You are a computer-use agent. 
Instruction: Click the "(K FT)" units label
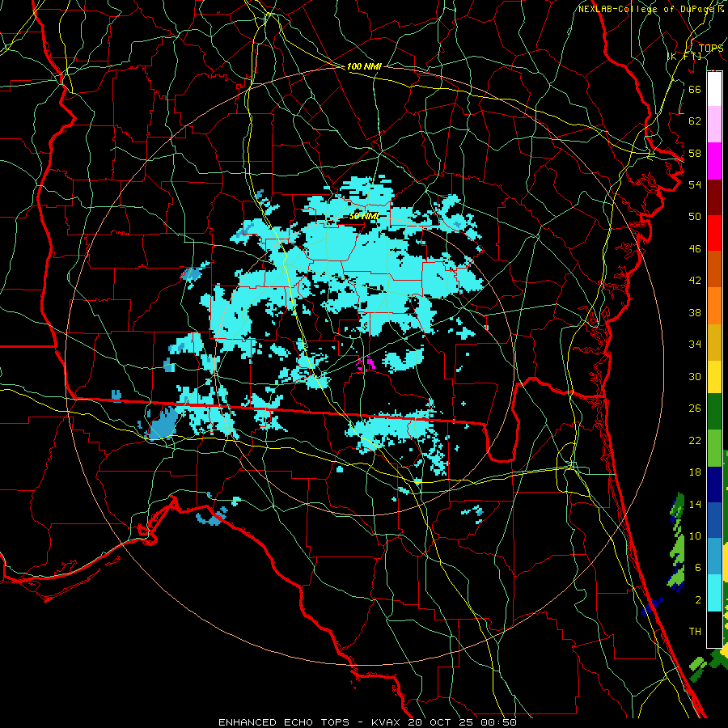[x=684, y=56]
